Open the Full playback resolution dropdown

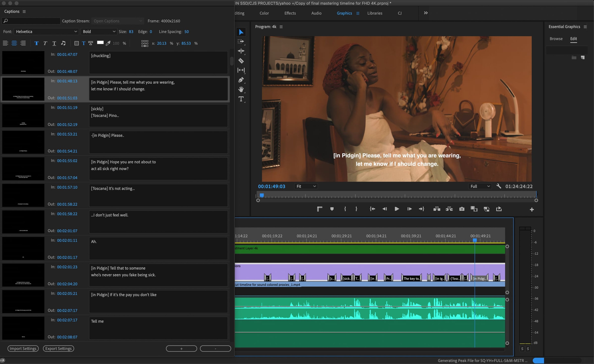click(x=480, y=186)
